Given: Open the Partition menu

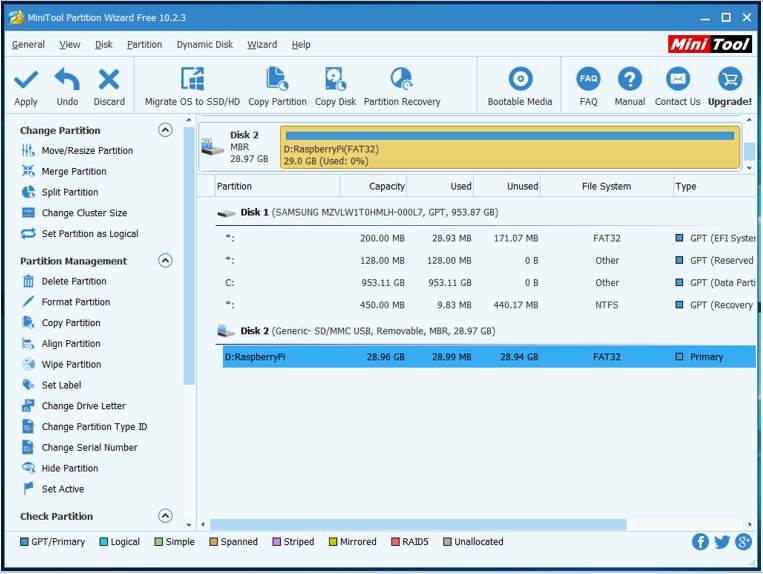Looking at the screenshot, I should [x=145, y=45].
